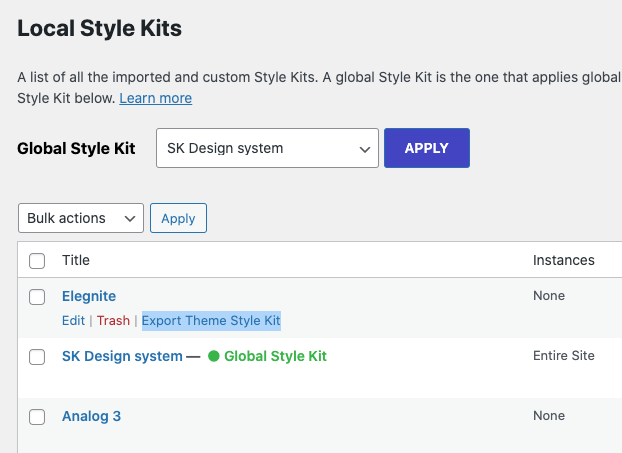
Task: Open the Learn more link
Action: coord(156,98)
